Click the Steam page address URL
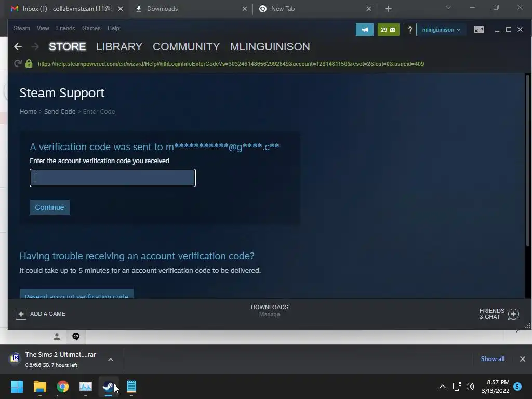Screen dimensions: 532x399 (x=231, y=64)
